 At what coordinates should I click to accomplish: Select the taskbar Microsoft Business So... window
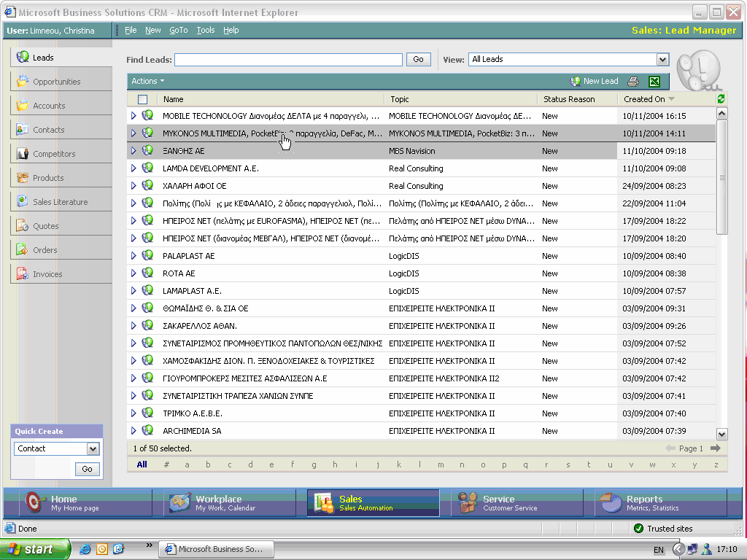(x=216, y=549)
